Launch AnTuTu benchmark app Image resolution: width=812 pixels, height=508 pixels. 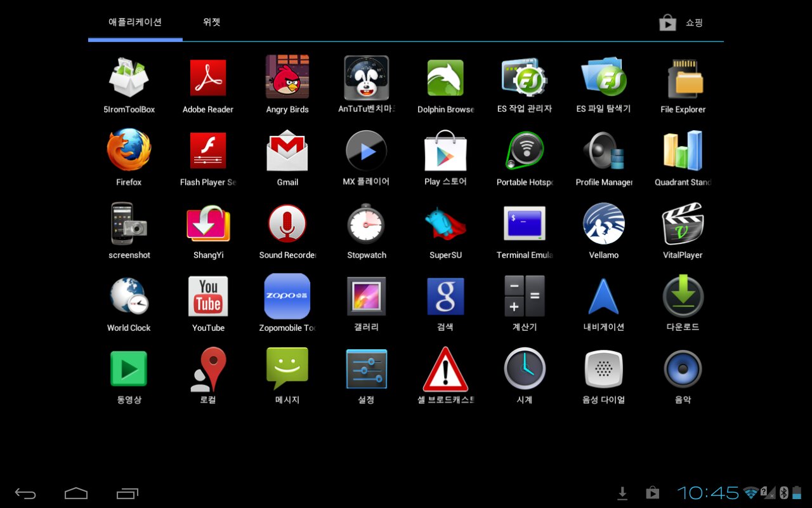[367, 84]
